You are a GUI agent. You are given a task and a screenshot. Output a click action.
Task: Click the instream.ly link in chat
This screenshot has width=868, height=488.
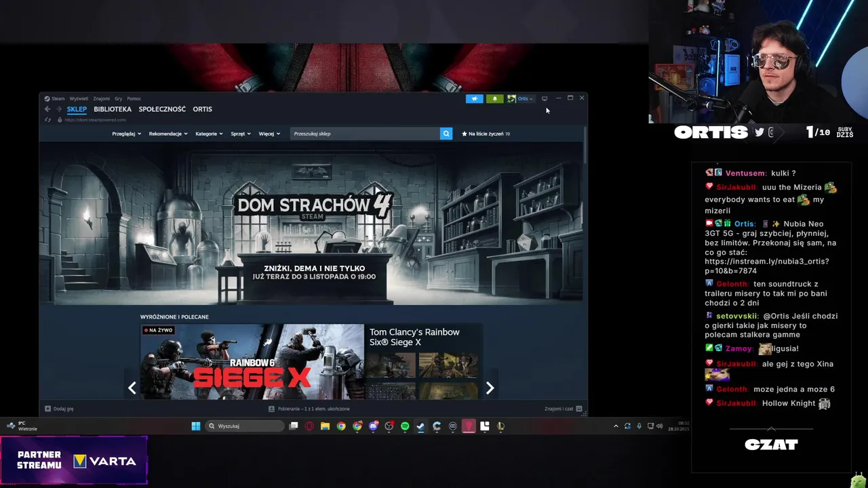pyautogui.click(x=767, y=266)
